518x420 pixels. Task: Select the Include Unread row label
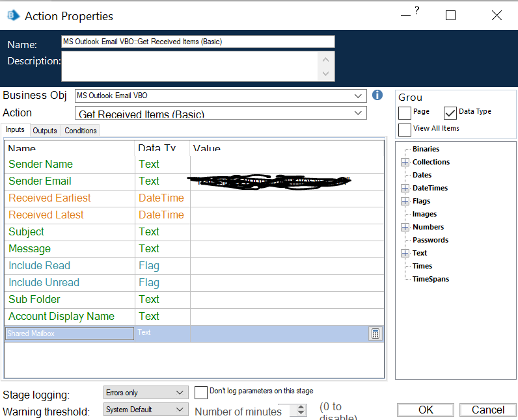tap(44, 283)
